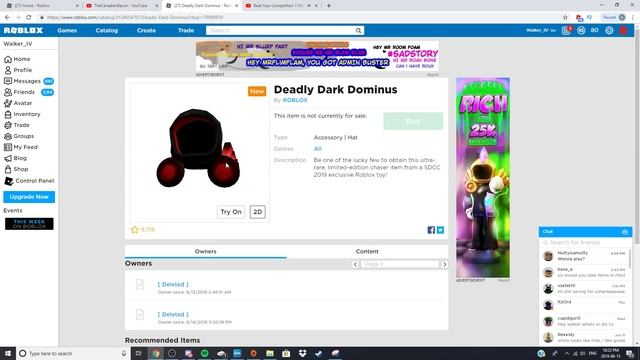Toggle 2D view of item thumbnail

point(258,212)
